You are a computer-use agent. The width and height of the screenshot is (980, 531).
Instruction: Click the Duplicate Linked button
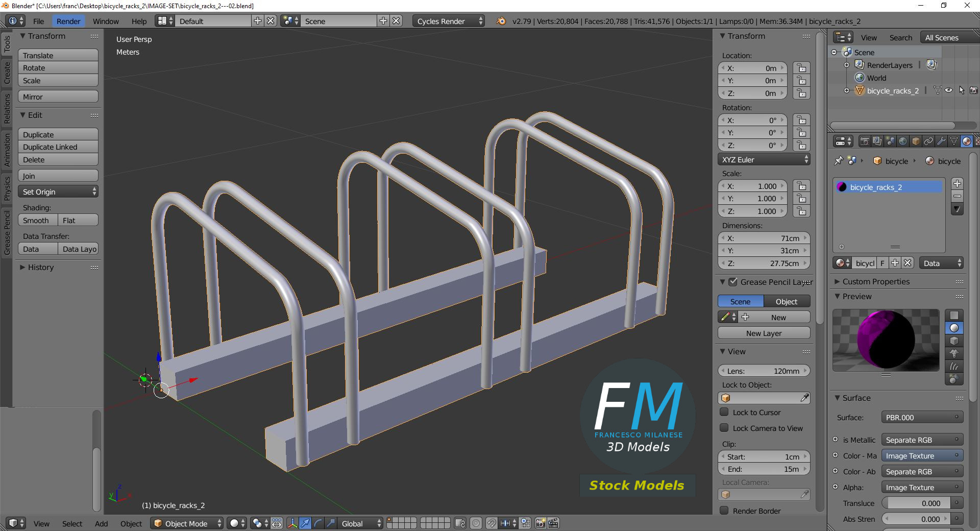[58, 147]
